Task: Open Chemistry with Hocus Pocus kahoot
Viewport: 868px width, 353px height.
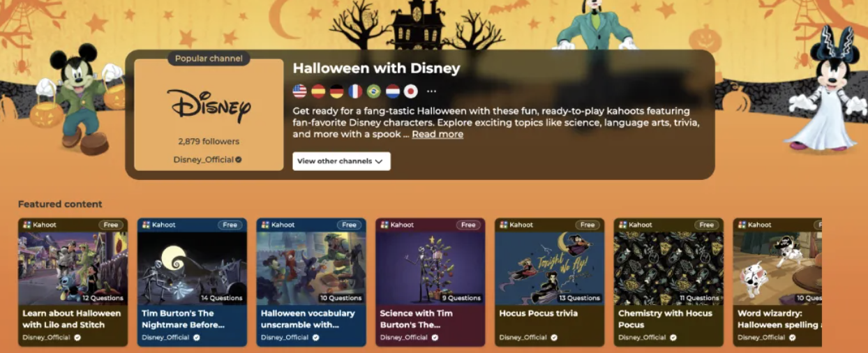Action: click(668, 283)
